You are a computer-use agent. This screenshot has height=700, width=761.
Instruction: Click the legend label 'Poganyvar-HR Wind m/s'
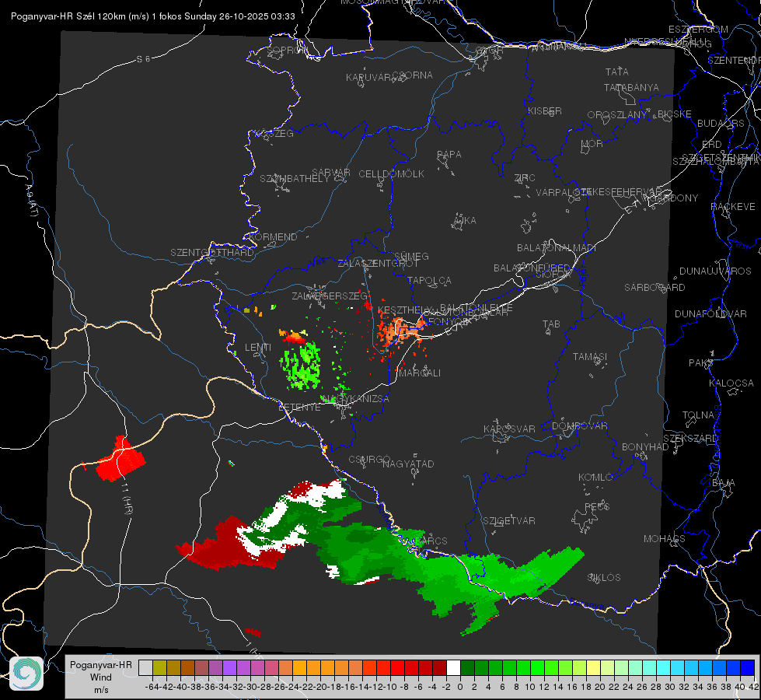coord(101,677)
